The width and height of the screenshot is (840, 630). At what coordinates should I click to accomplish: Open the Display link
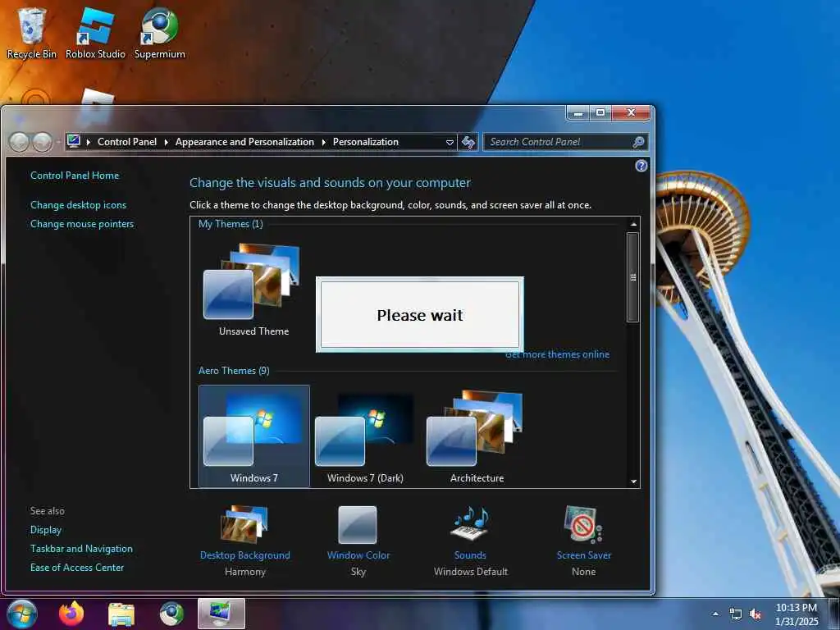(x=46, y=530)
